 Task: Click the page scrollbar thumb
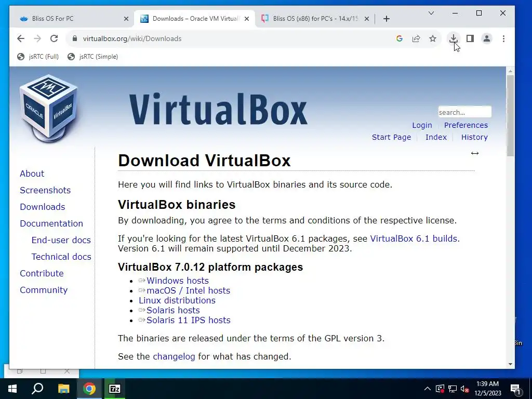[x=510, y=115]
